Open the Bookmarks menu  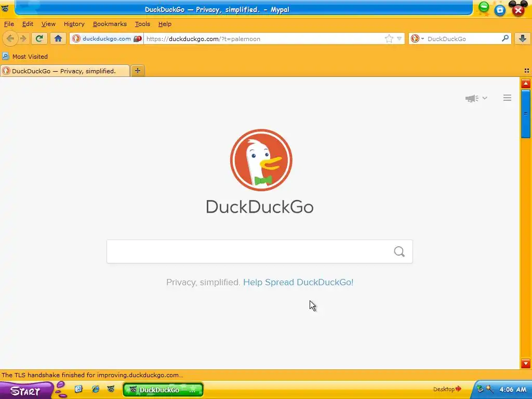(x=110, y=24)
